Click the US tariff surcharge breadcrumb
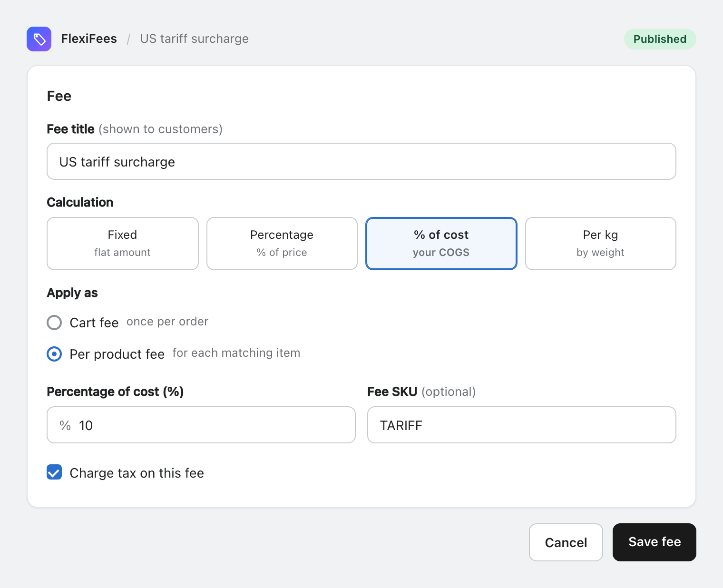This screenshot has width=723, height=588. point(194,39)
